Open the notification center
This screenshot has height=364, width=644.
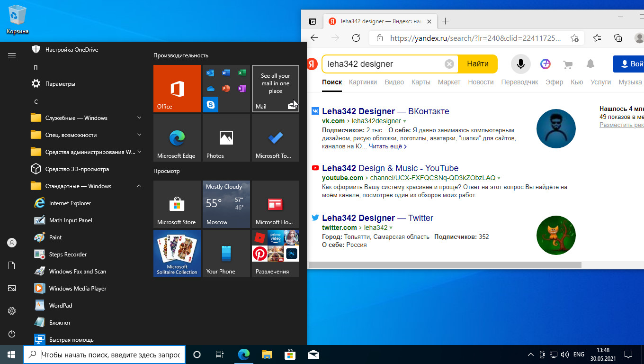[628, 355]
